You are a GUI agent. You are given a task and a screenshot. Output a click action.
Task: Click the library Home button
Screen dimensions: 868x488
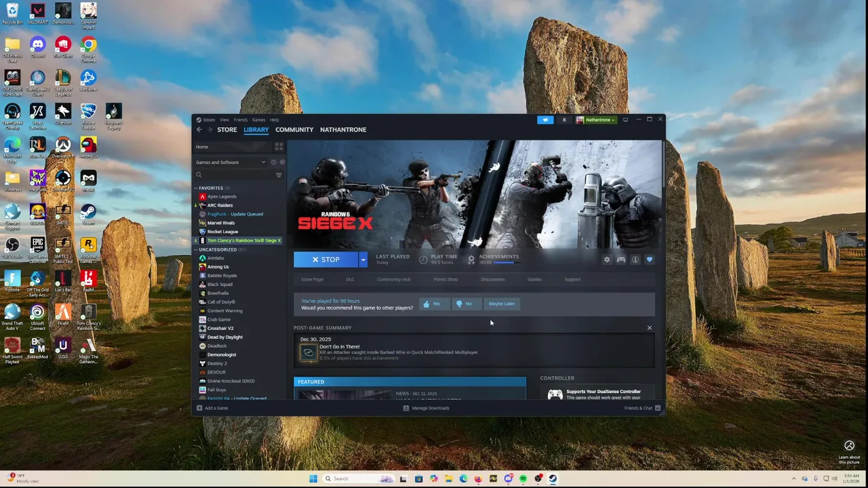pyautogui.click(x=233, y=146)
